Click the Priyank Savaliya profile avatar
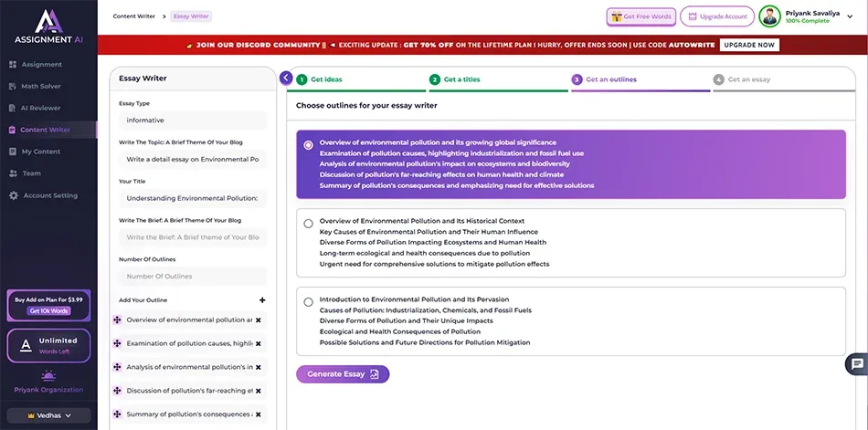The width and height of the screenshot is (868, 430). 770,16
